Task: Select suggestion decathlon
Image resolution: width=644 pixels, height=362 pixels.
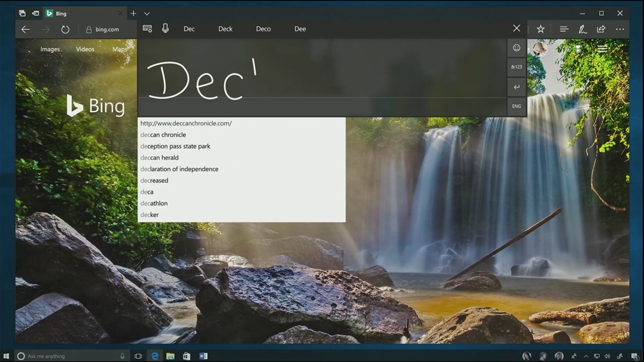Action: pos(241,203)
